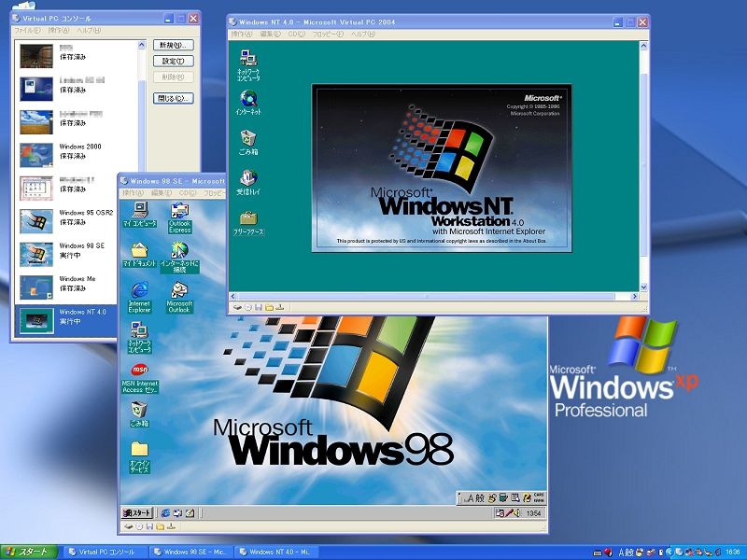The width and height of the screenshot is (747, 560).
Task: Click the Windows Me thumbnail in console list
Action: tap(36, 287)
